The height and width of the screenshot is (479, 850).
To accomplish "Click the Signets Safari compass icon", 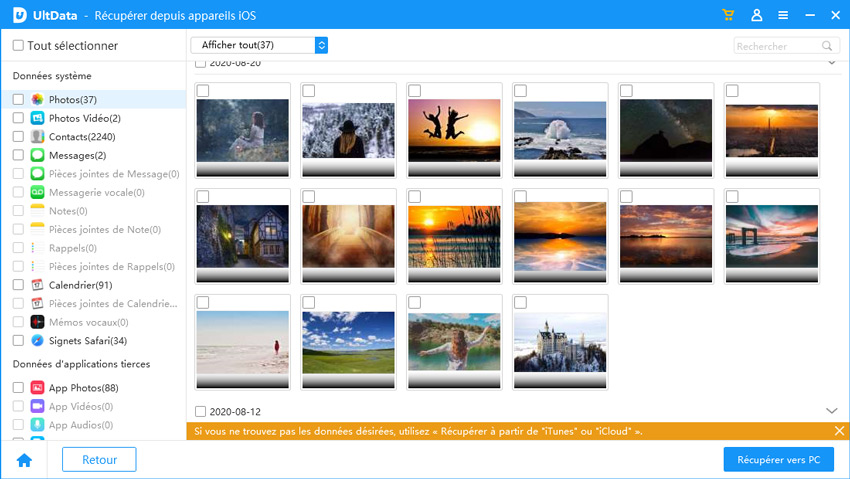I will click(37, 340).
